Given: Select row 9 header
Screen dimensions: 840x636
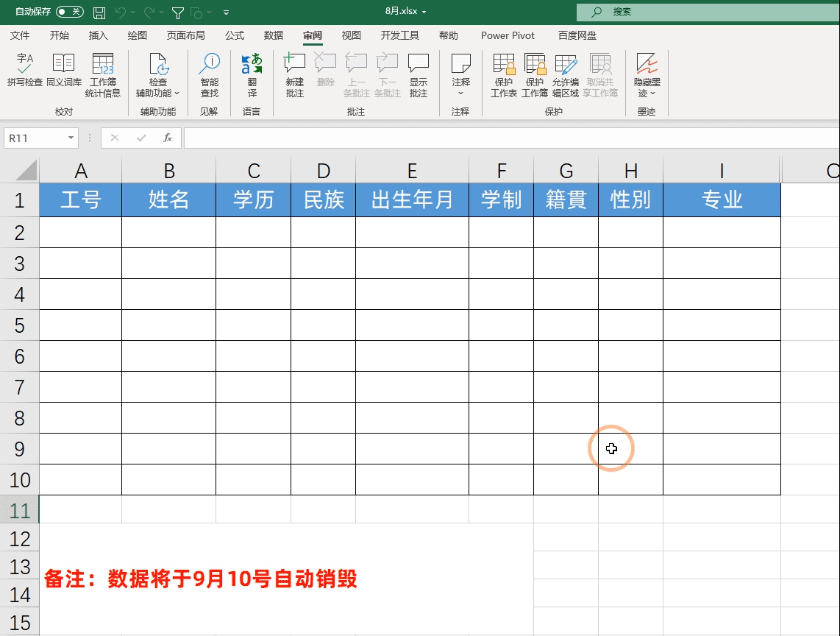Looking at the screenshot, I should 19,449.
